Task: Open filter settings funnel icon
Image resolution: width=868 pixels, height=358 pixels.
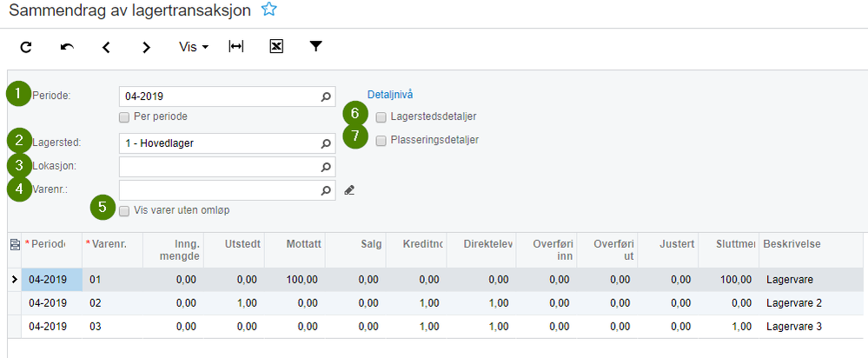Action: click(x=315, y=47)
